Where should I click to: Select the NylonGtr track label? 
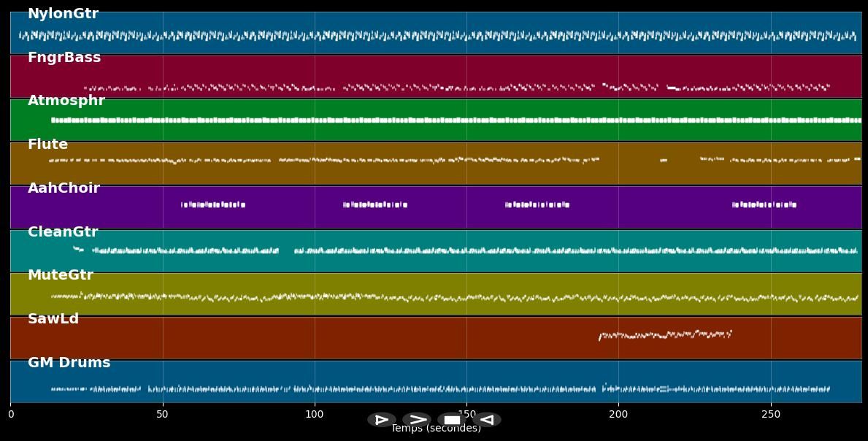[63, 14]
